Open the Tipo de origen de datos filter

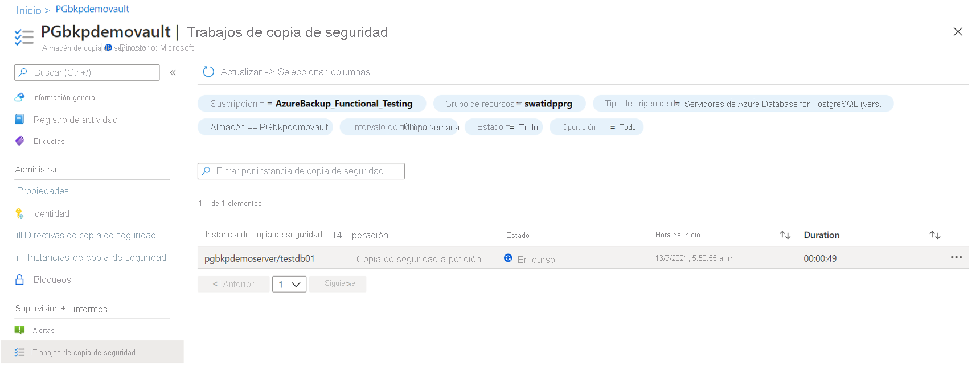point(743,104)
